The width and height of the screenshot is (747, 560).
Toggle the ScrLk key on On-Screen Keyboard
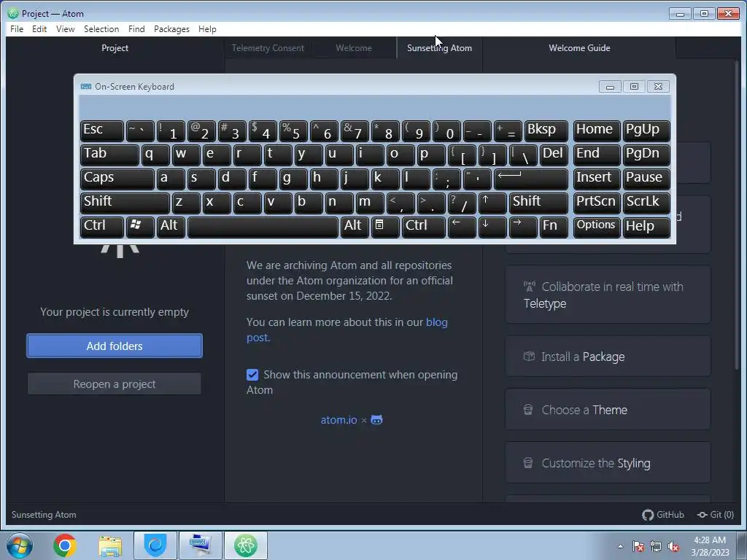(x=646, y=203)
